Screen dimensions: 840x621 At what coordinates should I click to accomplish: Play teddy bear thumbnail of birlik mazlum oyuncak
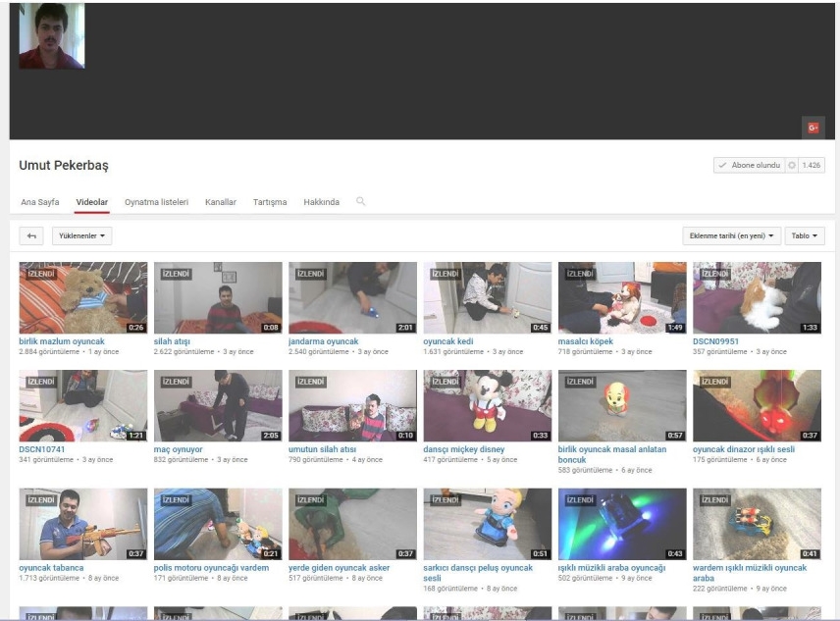[83, 297]
